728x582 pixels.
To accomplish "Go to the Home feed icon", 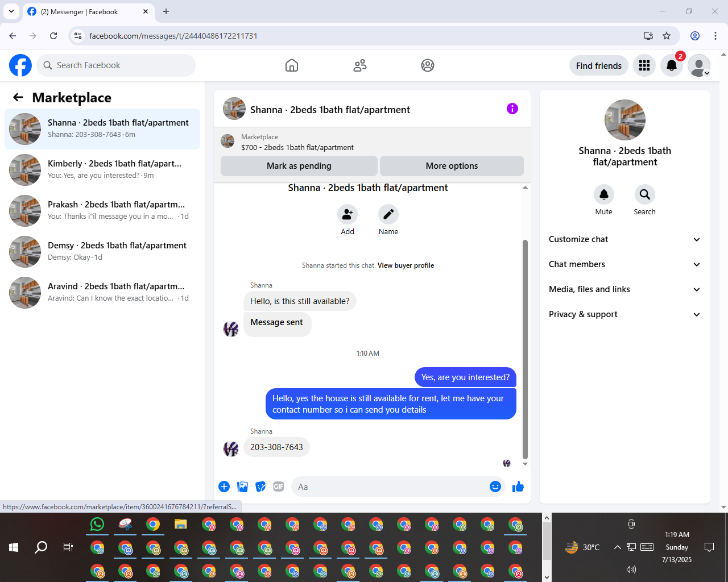I will pos(292,65).
